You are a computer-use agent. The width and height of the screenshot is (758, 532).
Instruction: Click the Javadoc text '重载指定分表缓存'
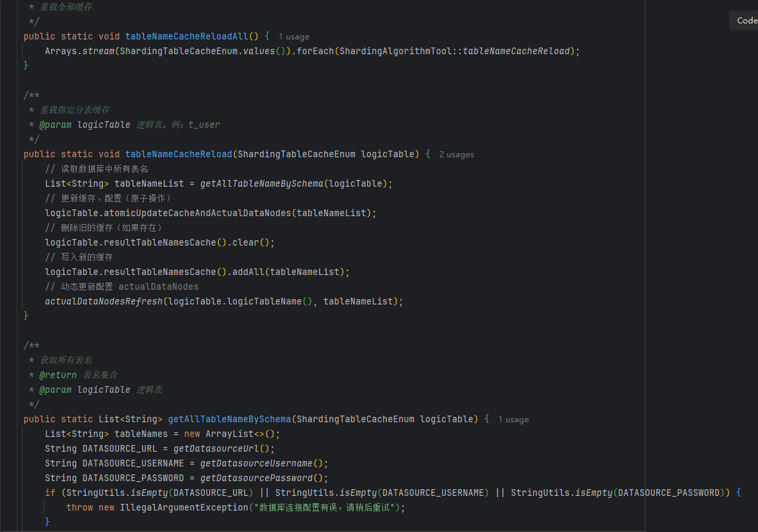(74, 110)
